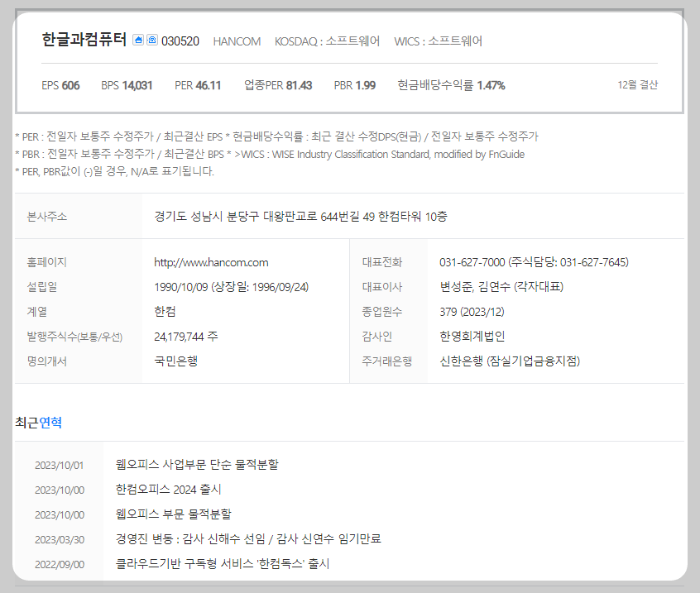Click share count 24,179,744 주
Viewport: 700px width, 593px height.
point(186,337)
